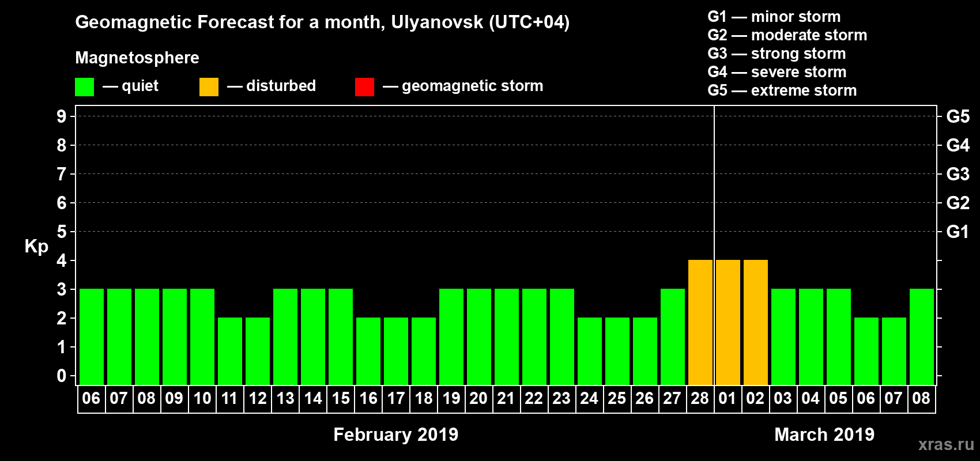Click the date label '10' on the axis
The image size is (980, 461).
(x=202, y=398)
